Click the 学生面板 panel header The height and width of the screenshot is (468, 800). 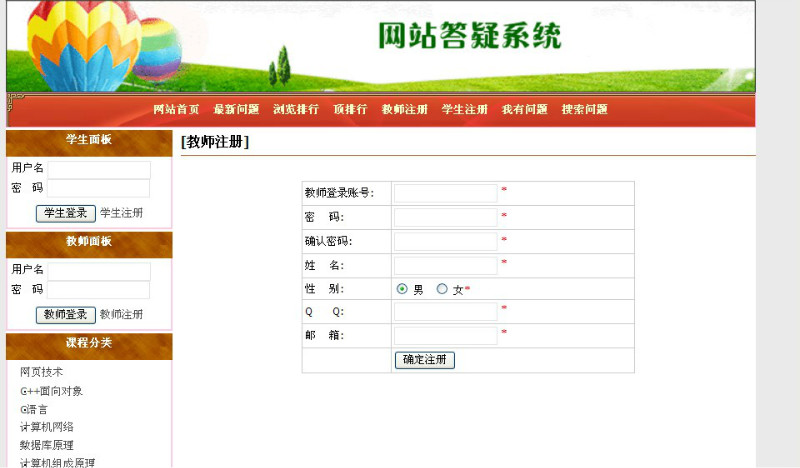pyautogui.click(x=89, y=143)
